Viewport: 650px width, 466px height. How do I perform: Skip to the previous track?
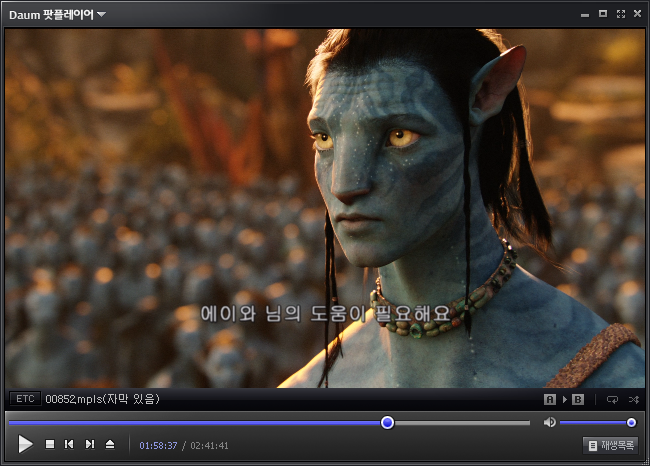pyautogui.click(x=69, y=444)
